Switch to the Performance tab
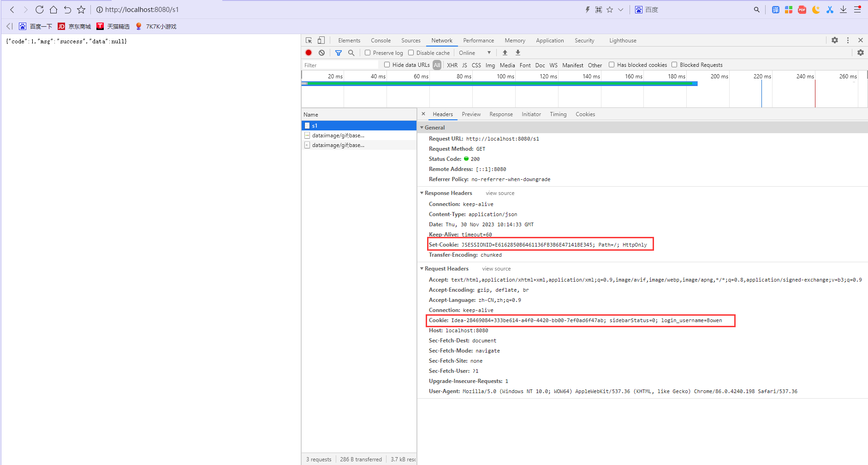Screen dimensions: 868x465 click(x=479, y=41)
